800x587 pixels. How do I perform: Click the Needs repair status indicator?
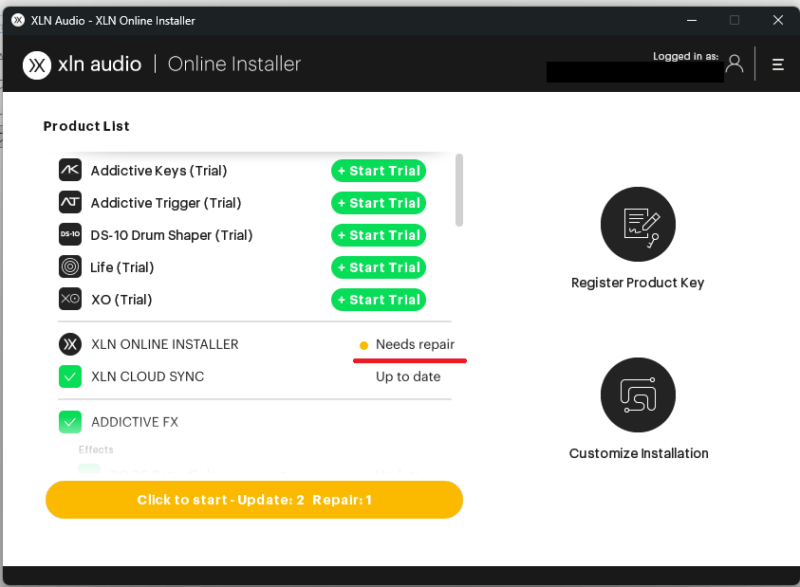(409, 344)
